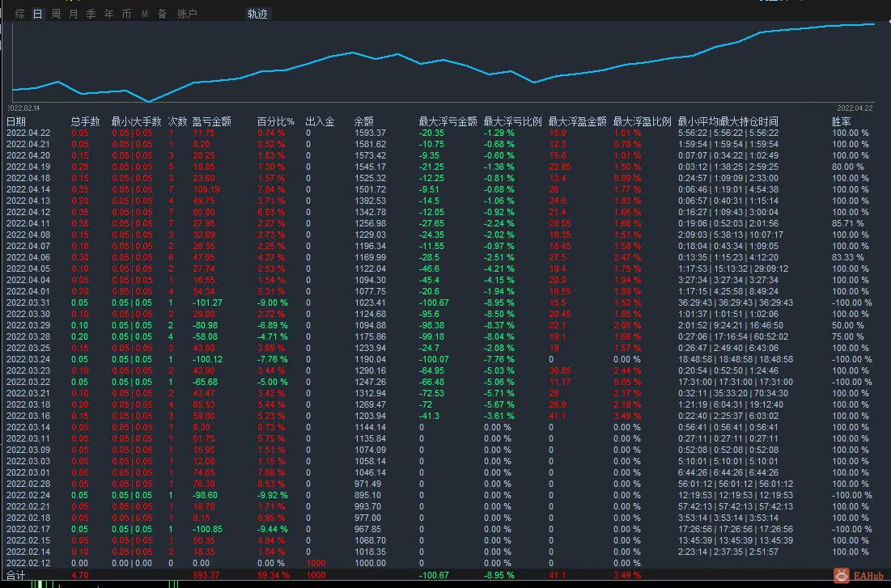Click holding time 36:29:43 | 36:29:43 | 36:29:43
Image resolution: width=891 pixels, height=588 pixels.
[736, 302]
